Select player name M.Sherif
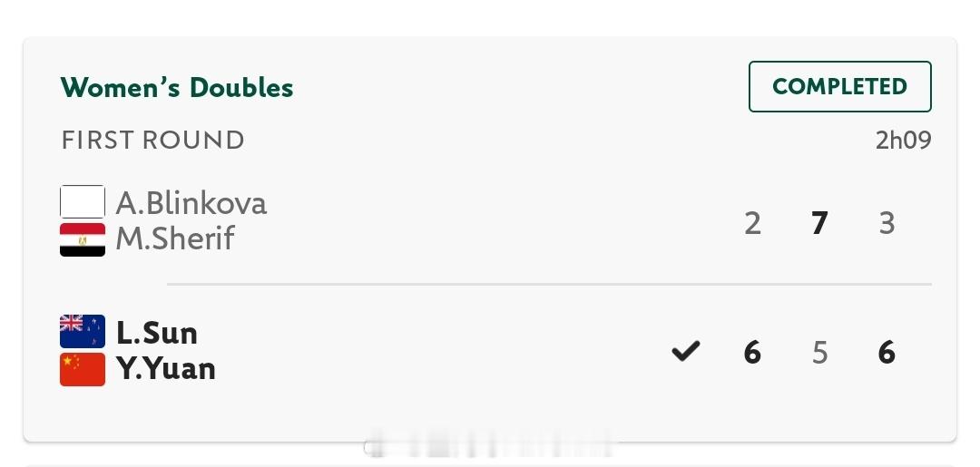Screen dimensions: 980x467 tap(175, 239)
